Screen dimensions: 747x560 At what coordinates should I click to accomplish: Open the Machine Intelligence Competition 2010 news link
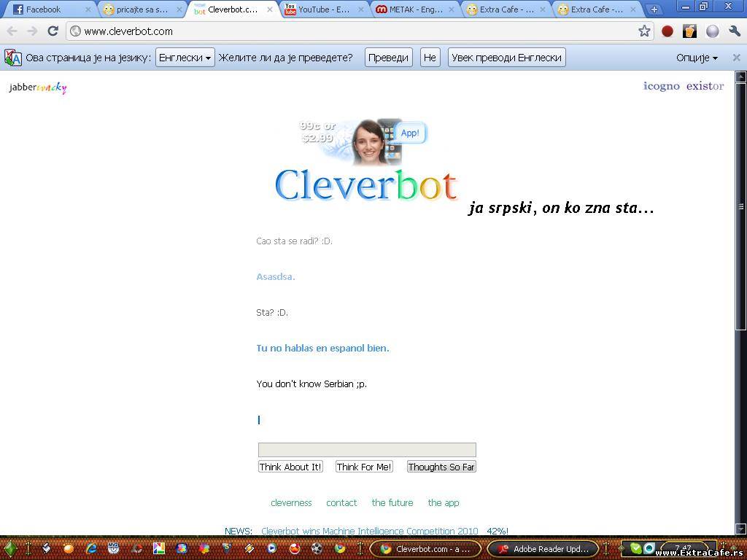click(370, 531)
